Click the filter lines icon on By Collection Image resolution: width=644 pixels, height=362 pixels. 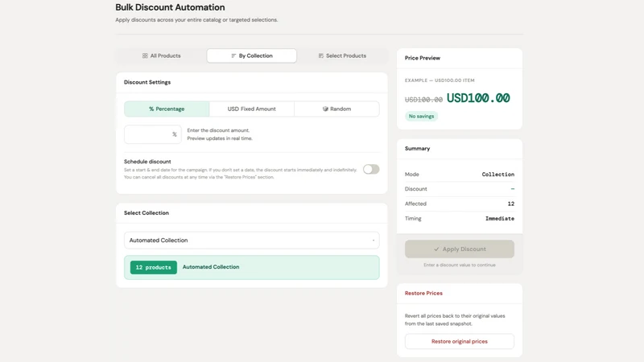click(x=233, y=56)
